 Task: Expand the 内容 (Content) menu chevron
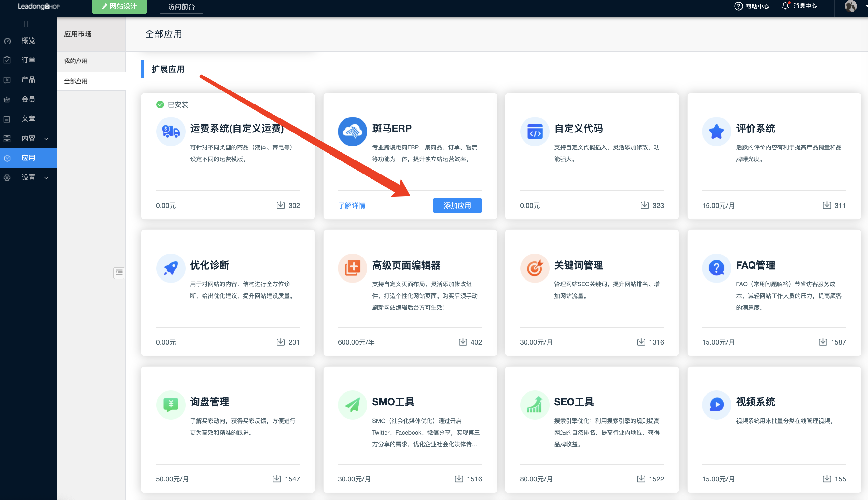(47, 138)
